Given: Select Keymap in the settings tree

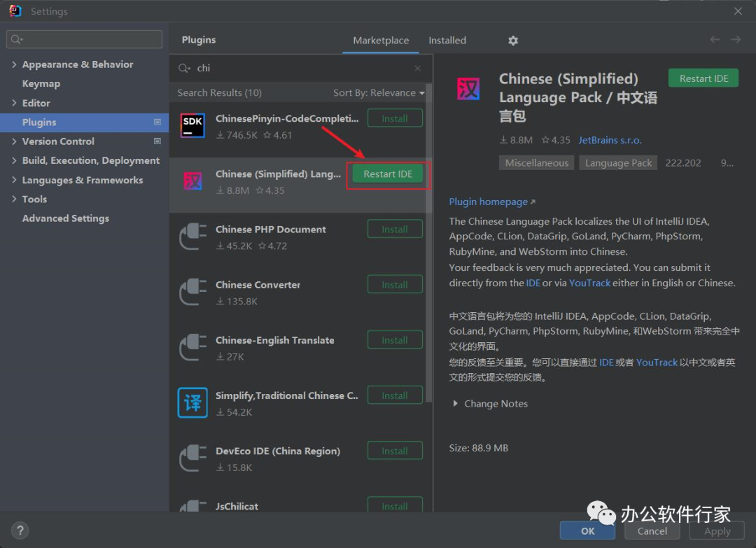Looking at the screenshot, I should tap(41, 83).
